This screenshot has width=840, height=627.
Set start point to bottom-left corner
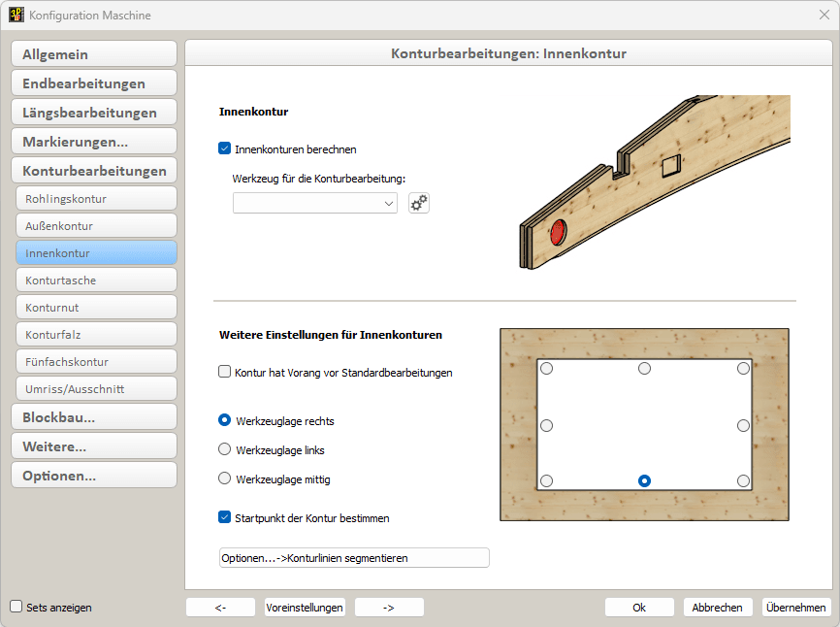[x=546, y=480]
